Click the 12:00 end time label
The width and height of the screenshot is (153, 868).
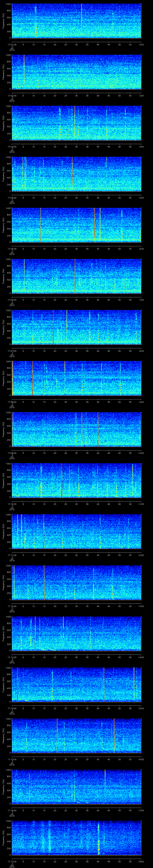pos(141,555)
